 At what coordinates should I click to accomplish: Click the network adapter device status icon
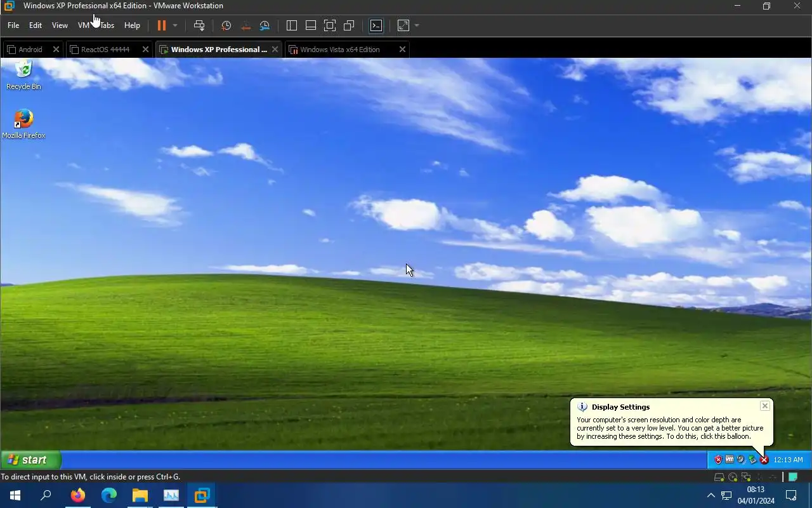[x=746, y=477]
